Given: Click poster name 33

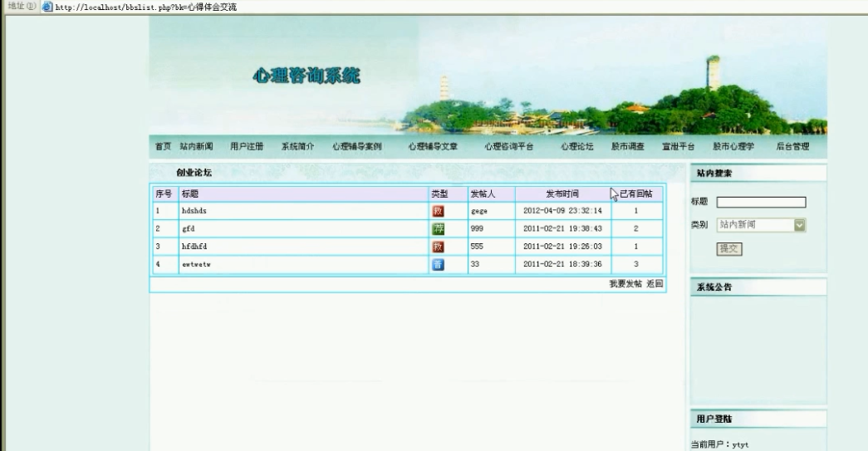Looking at the screenshot, I should (475, 264).
